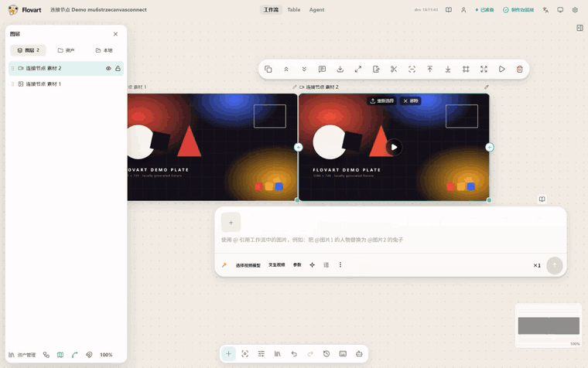588x368 pixels.
Task: Open the 选择视频模型 model selector
Action: click(248, 265)
